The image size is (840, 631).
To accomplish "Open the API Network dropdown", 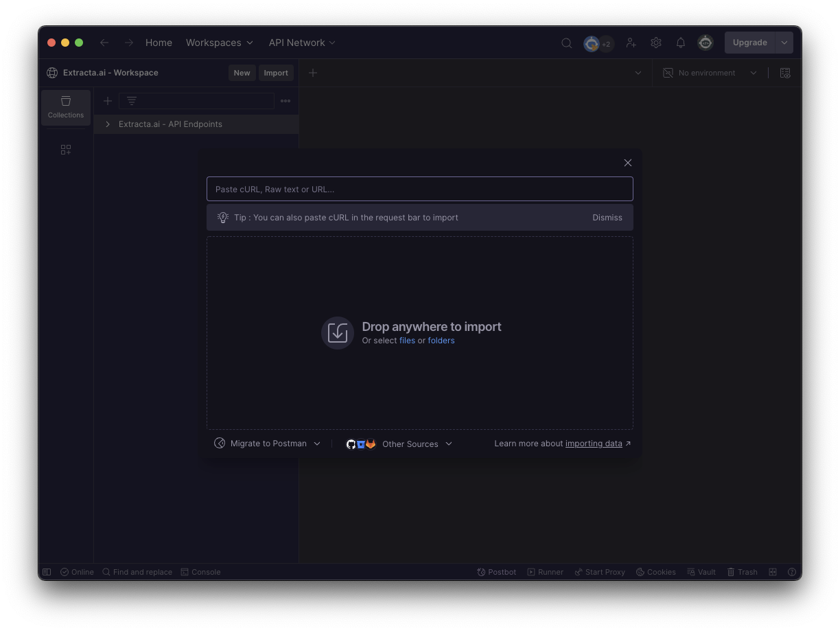I will (x=302, y=43).
